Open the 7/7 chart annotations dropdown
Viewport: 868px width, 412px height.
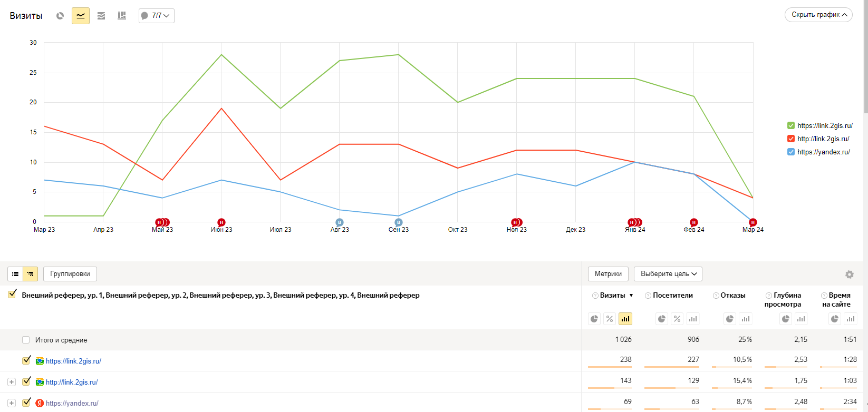tap(156, 16)
